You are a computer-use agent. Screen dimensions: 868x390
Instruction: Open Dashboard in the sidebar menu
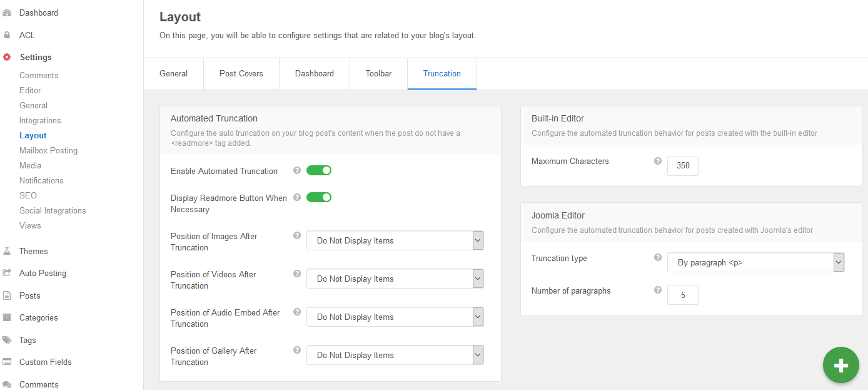(39, 13)
